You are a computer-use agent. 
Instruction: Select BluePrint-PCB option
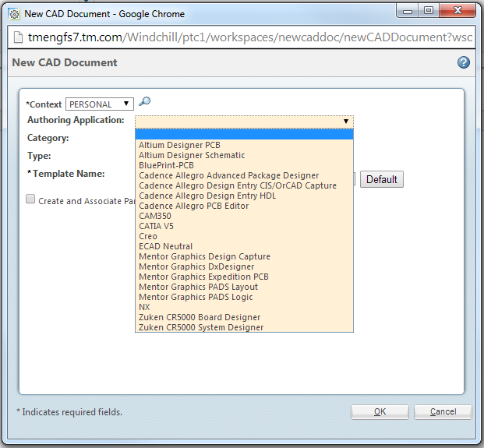click(244, 165)
